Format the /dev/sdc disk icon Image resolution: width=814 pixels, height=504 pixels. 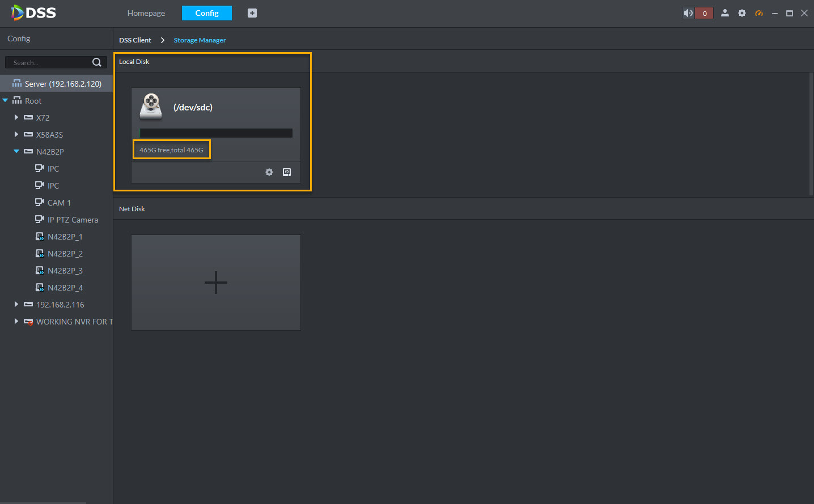(287, 172)
